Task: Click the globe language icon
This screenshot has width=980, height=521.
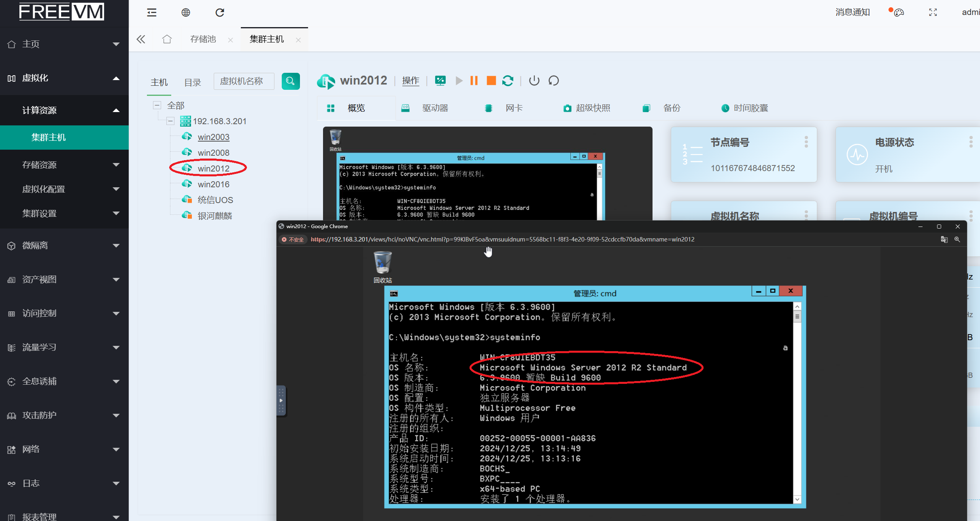Action: (x=186, y=13)
